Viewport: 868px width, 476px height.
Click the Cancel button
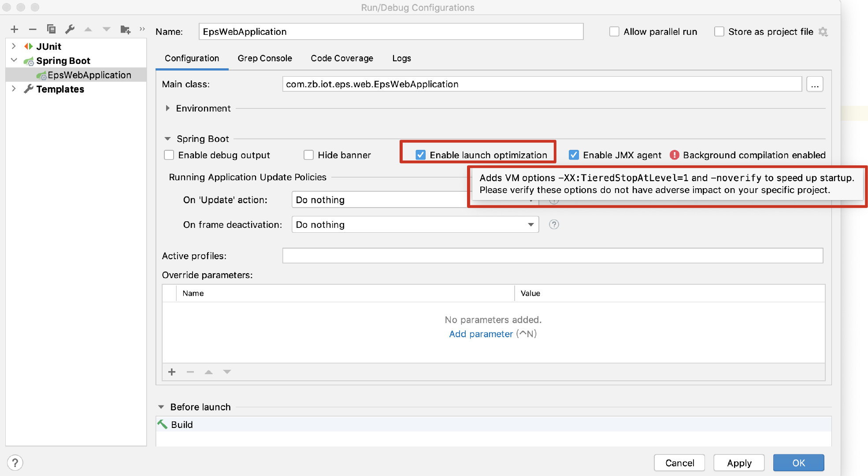tap(679, 463)
